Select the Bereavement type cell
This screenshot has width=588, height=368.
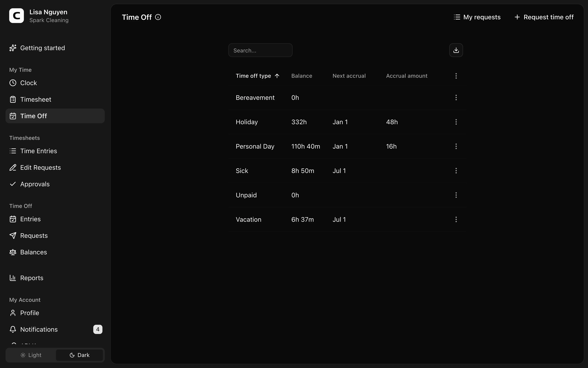tap(255, 98)
